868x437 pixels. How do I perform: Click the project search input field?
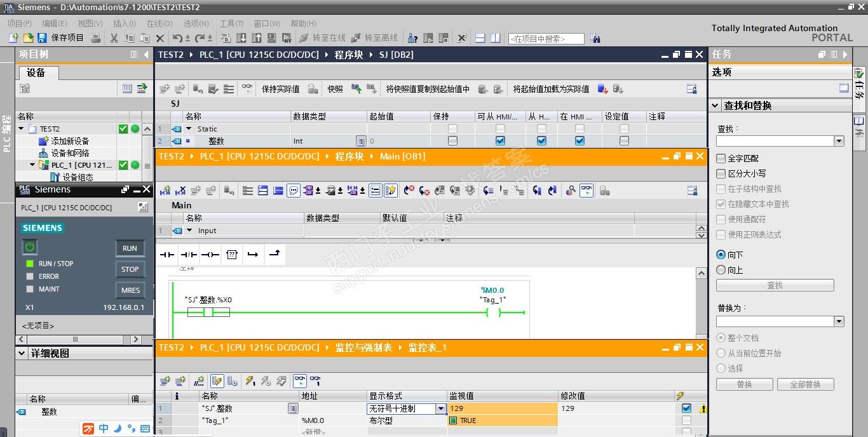coord(546,39)
